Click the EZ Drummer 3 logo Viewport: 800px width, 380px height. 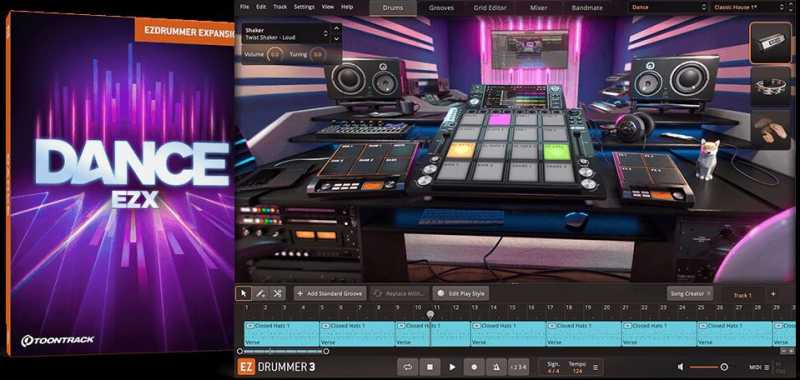(x=276, y=367)
